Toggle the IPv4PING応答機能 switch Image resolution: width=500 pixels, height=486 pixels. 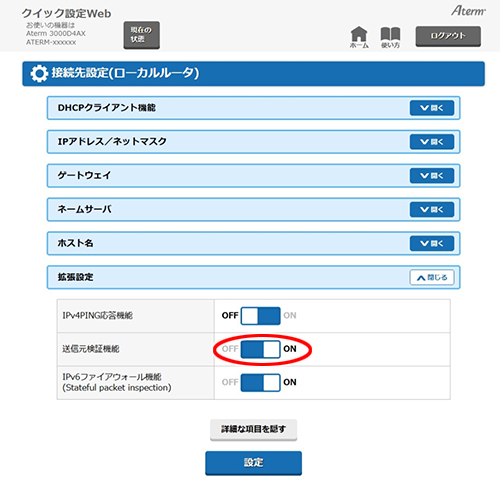260,316
